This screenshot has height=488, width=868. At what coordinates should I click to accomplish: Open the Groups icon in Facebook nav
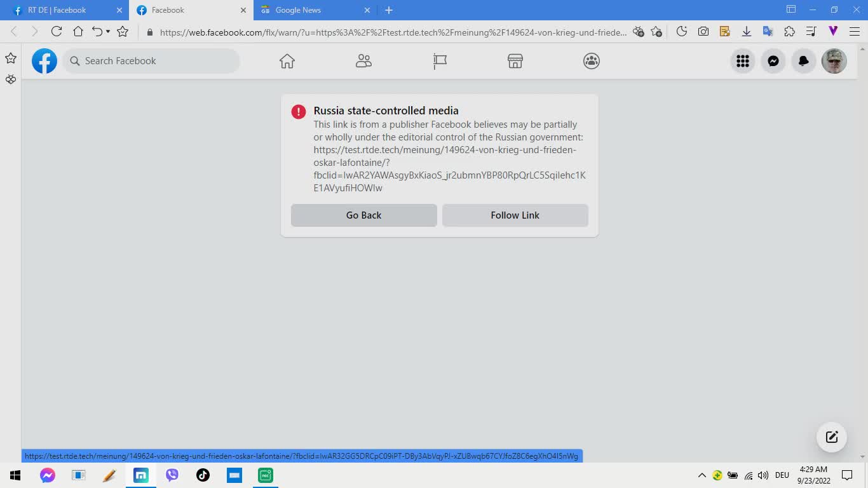point(592,61)
